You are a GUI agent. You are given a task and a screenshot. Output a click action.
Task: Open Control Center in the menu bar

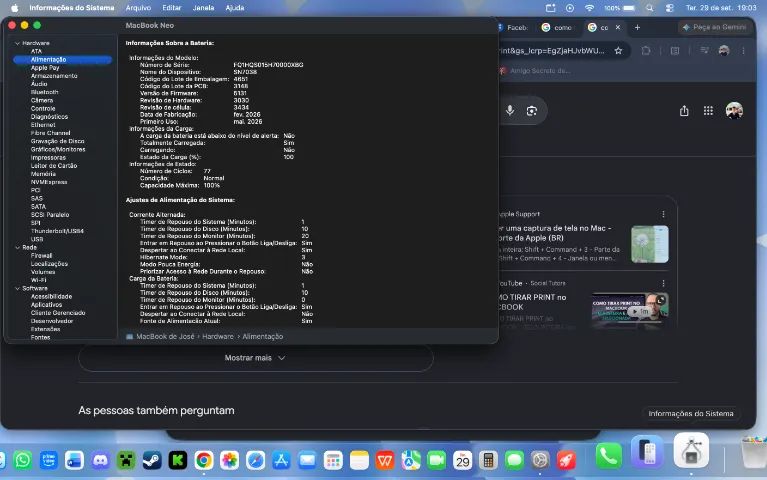tap(670, 8)
